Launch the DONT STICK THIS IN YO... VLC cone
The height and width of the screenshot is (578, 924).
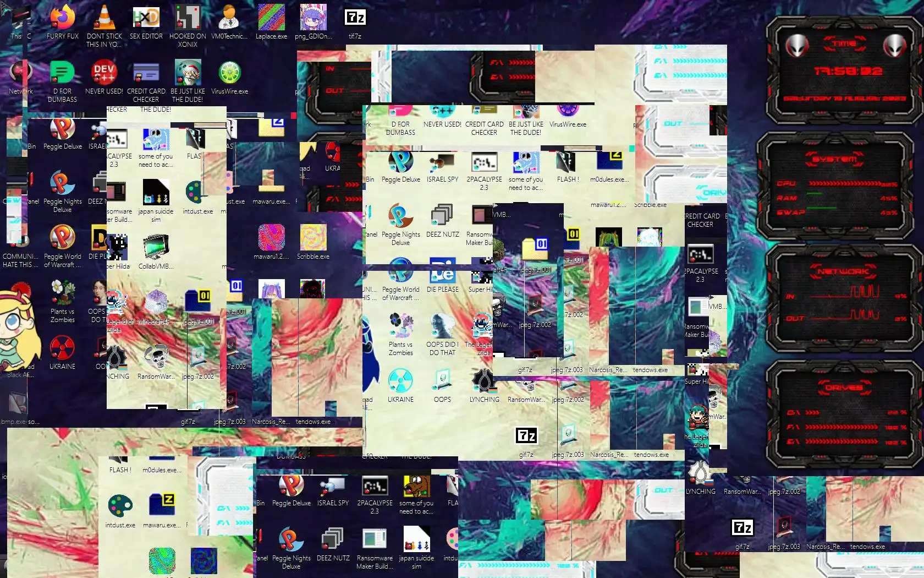click(105, 18)
